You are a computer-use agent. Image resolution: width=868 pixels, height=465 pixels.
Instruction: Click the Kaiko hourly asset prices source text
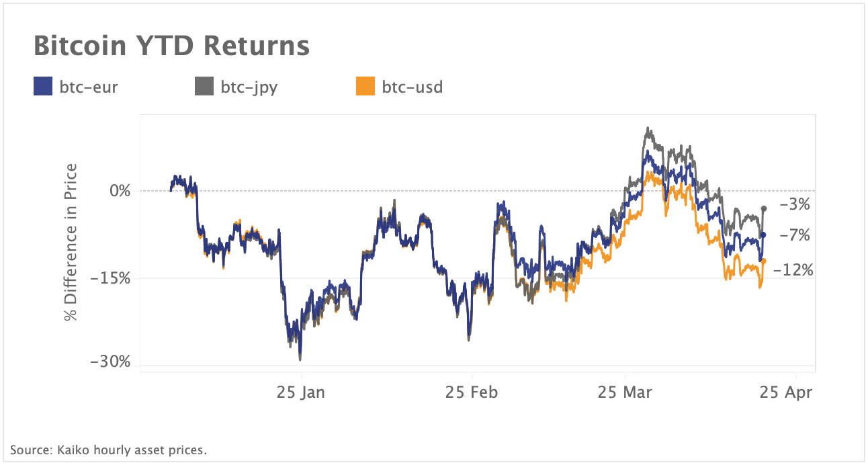click(109, 450)
